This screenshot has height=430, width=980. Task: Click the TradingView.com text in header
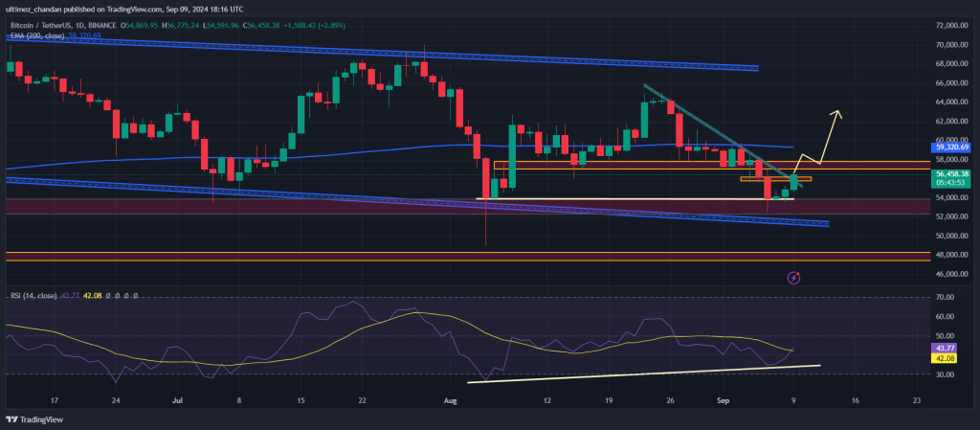tap(143, 10)
